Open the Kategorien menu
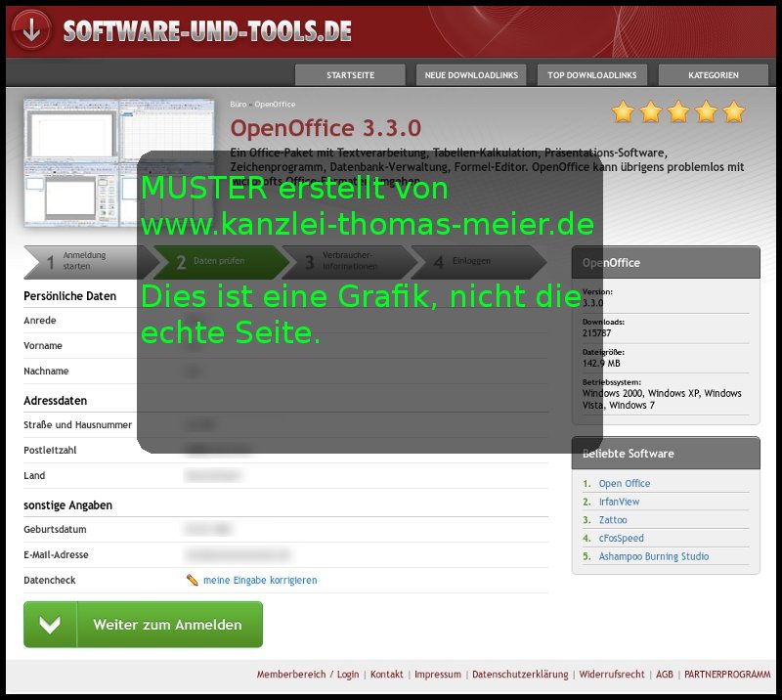The width and height of the screenshot is (782, 700). click(713, 75)
